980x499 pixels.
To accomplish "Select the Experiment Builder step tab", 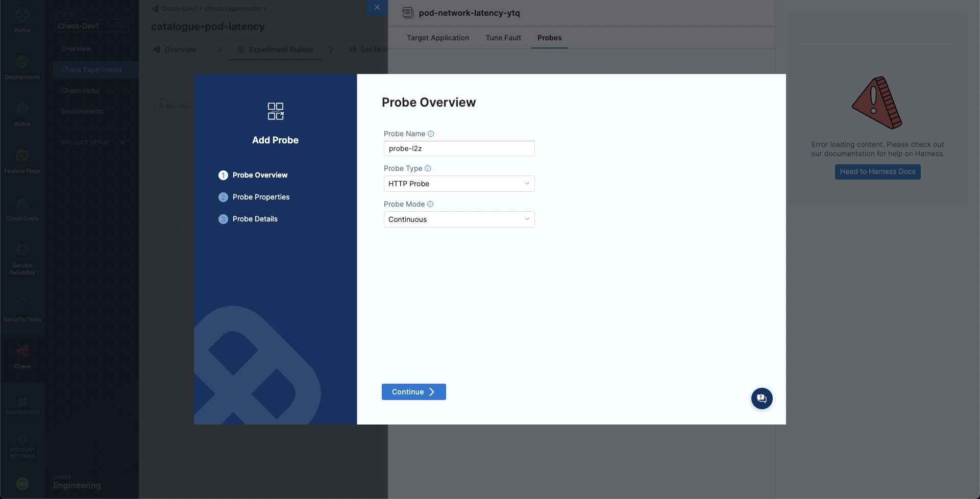I will (x=276, y=49).
